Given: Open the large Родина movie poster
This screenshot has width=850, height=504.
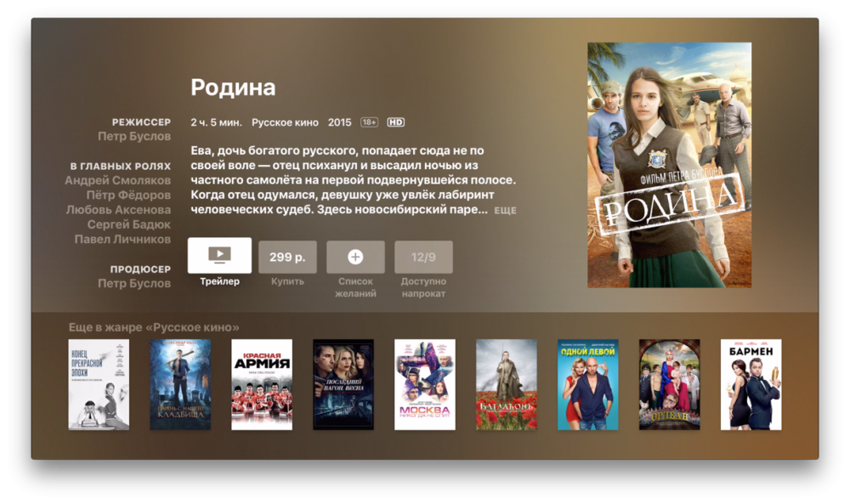Looking at the screenshot, I should click(670, 165).
